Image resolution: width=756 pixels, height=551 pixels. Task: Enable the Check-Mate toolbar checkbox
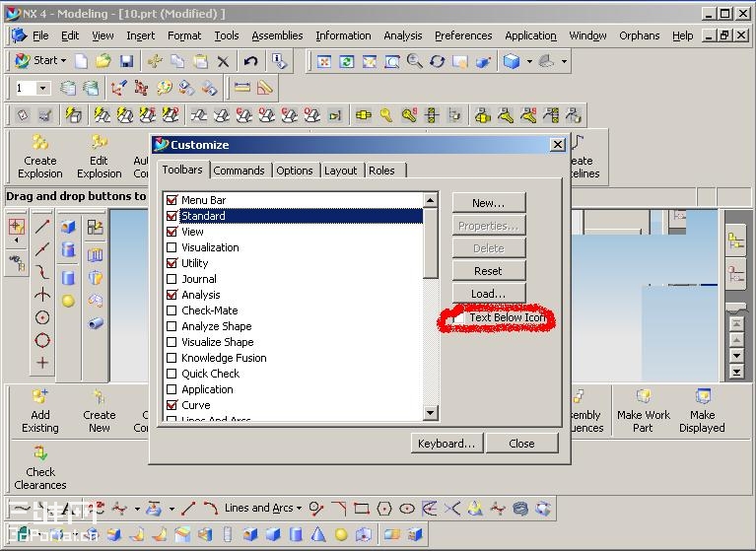[172, 310]
